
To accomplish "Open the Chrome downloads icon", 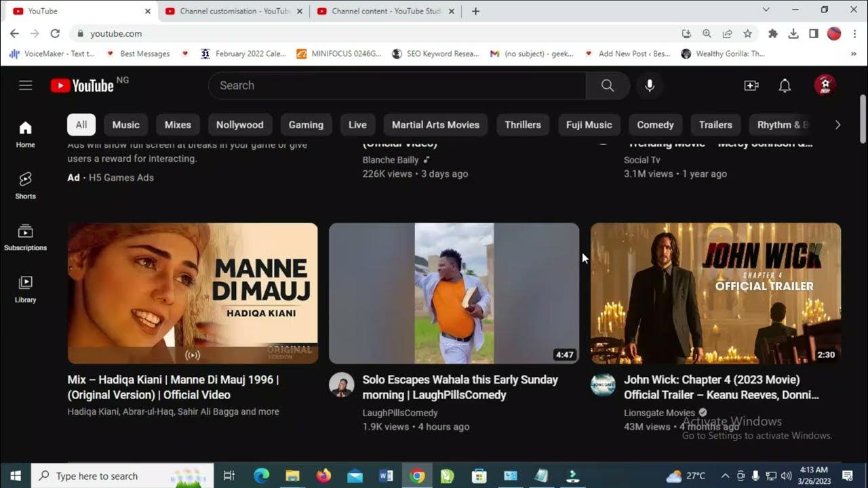I will (793, 33).
